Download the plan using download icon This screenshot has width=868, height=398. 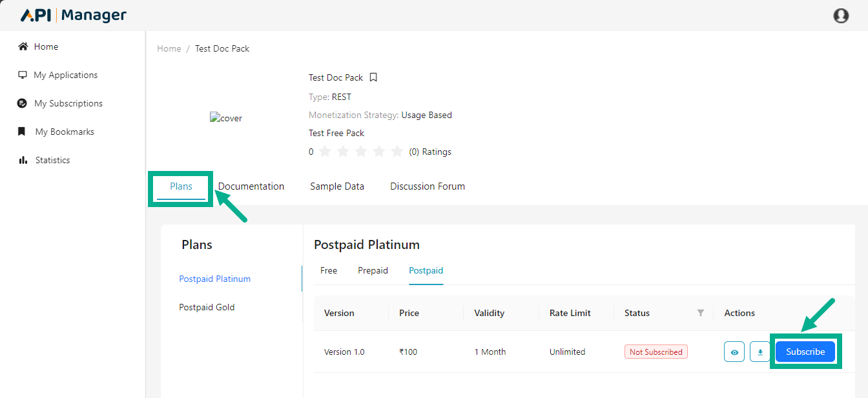(x=760, y=352)
